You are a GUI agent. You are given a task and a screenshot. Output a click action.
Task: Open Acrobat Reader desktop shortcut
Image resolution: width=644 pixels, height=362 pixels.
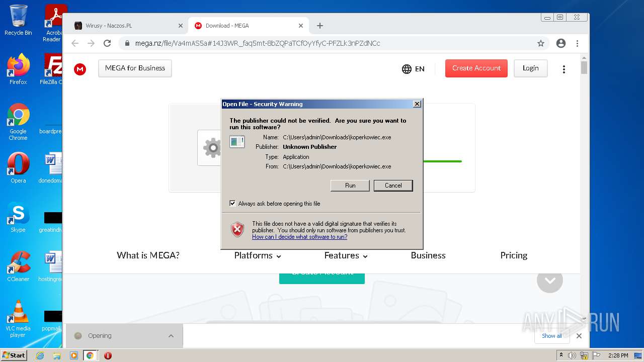(54, 23)
